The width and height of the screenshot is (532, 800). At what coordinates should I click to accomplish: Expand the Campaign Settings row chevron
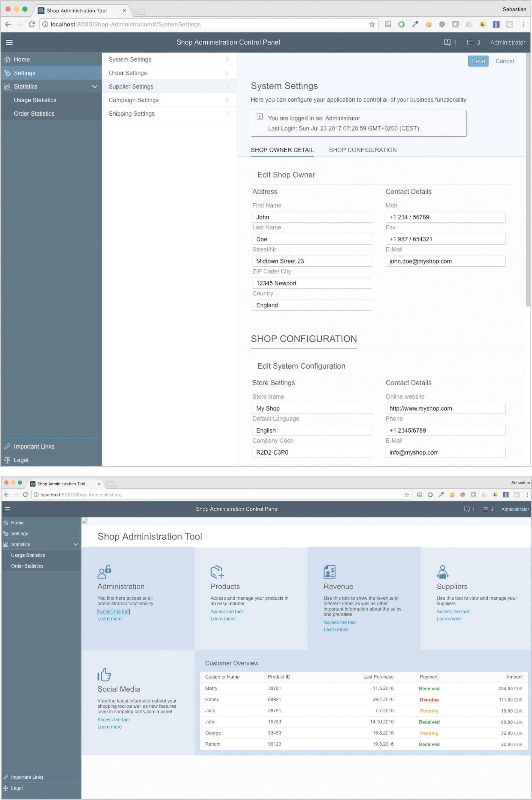(x=227, y=100)
